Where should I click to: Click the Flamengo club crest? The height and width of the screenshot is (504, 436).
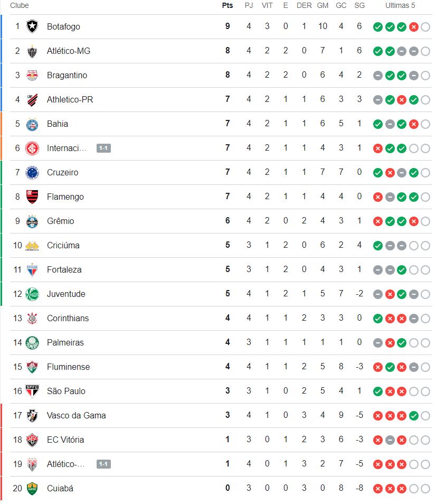[33, 197]
